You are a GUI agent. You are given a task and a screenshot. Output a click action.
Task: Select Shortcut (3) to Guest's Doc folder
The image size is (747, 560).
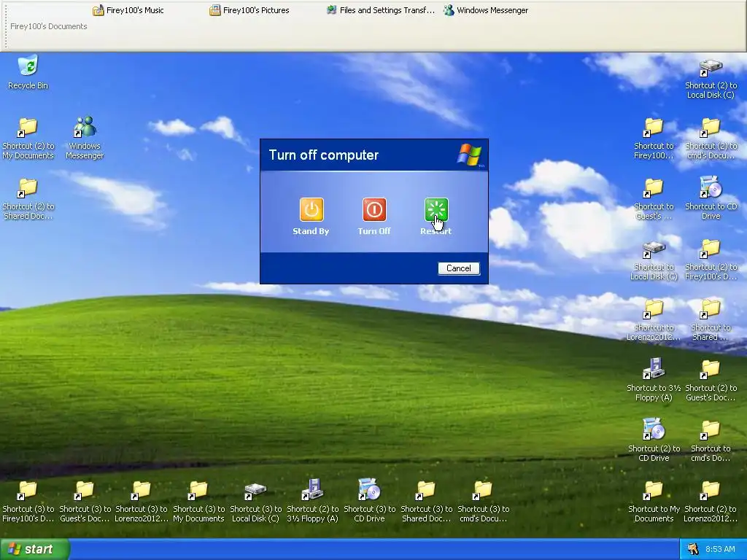(x=85, y=501)
